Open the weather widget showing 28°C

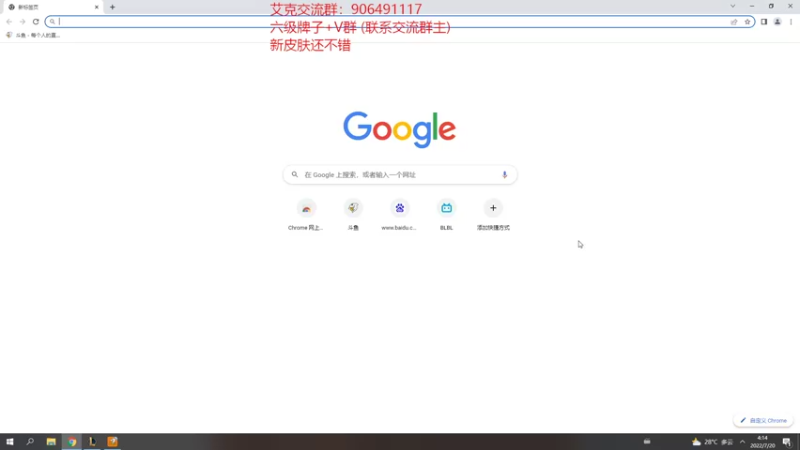click(712, 442)
